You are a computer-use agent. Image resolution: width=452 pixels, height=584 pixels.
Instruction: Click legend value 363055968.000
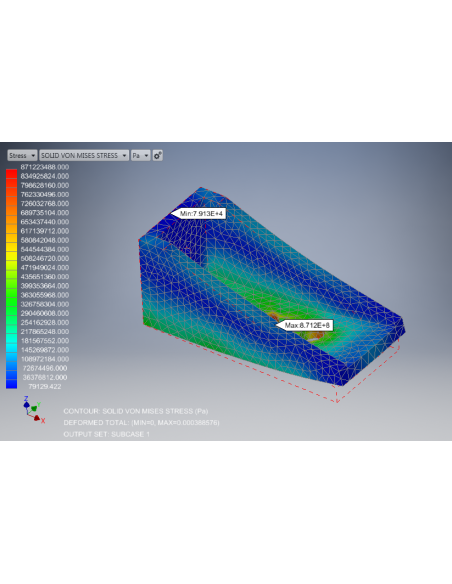tap(45, 295)
